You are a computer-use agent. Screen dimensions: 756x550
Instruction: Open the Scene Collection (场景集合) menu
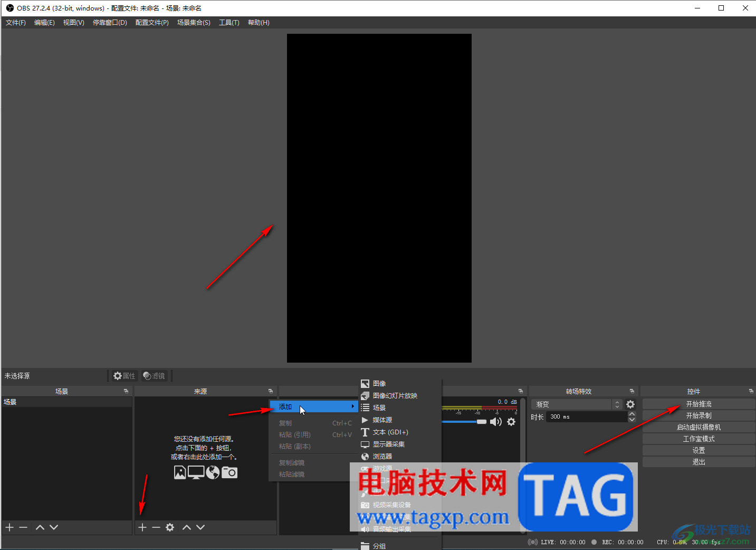point(194,23)
